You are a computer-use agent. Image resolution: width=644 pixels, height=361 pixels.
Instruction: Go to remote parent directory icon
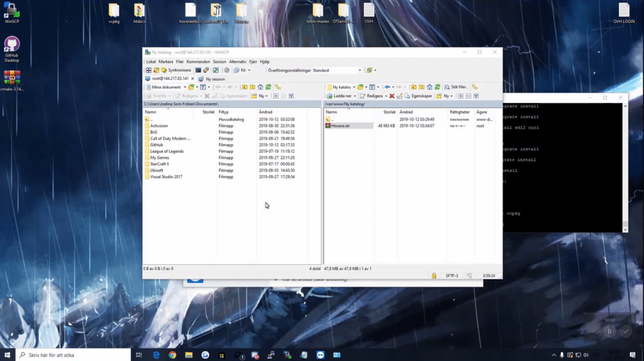[413, 87]
